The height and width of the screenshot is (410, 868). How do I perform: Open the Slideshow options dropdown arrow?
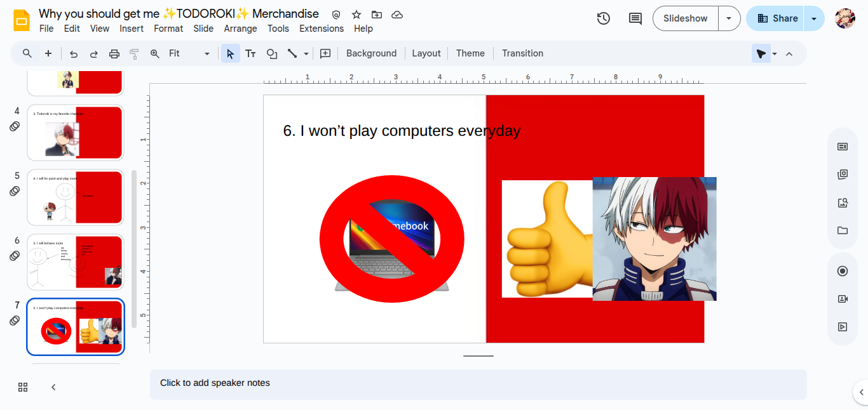pyautogui.click(x=729, y=18)
